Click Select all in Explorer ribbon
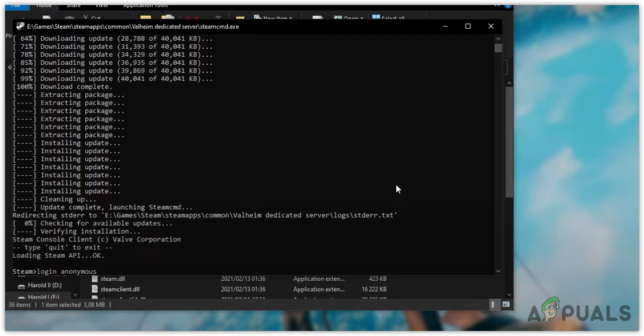Screen dimensions: 644x336 (388, 18)
